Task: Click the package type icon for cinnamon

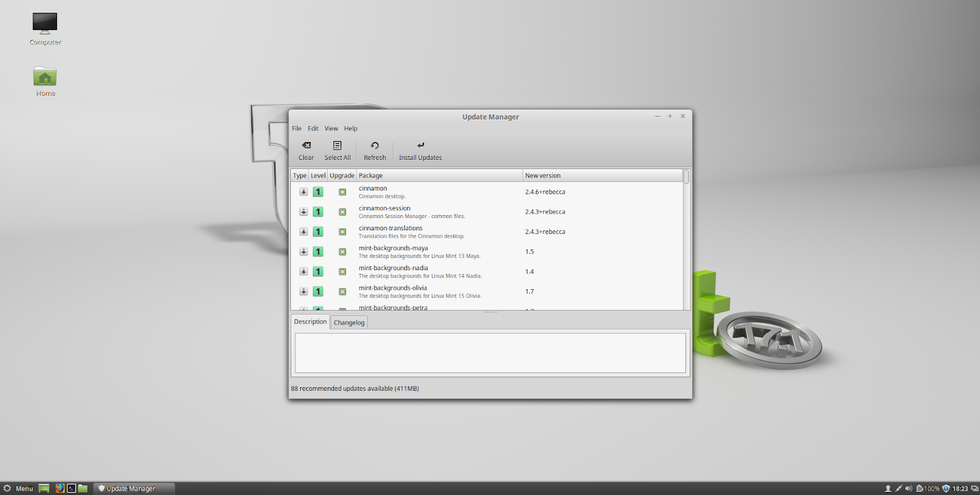Action: (303, 192)
